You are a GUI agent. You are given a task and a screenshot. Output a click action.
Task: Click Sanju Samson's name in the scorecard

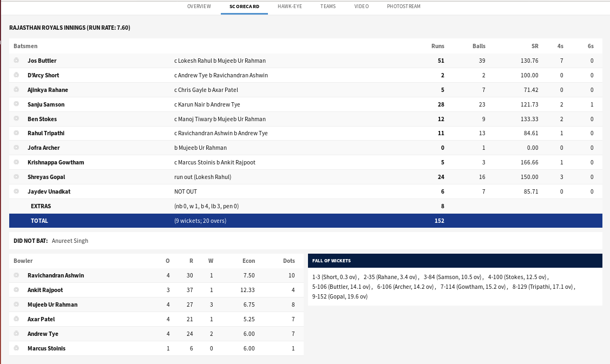click(x=47, y=104)
